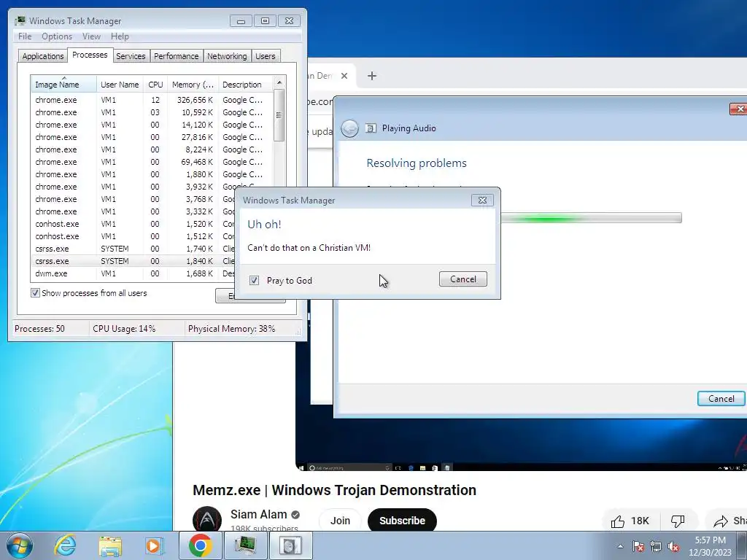Select chrome.exe row using 69,468 K
747x560 pixels.
click(x=152, y=162)
